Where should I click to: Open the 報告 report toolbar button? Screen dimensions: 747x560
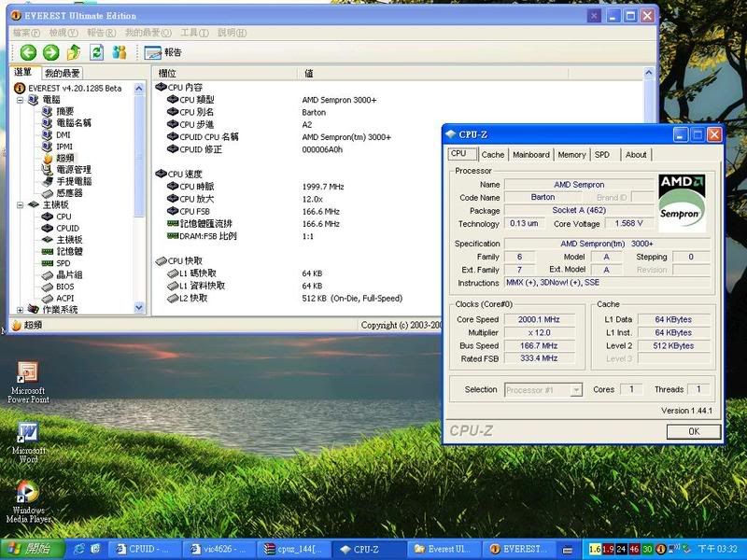[164, 52]
